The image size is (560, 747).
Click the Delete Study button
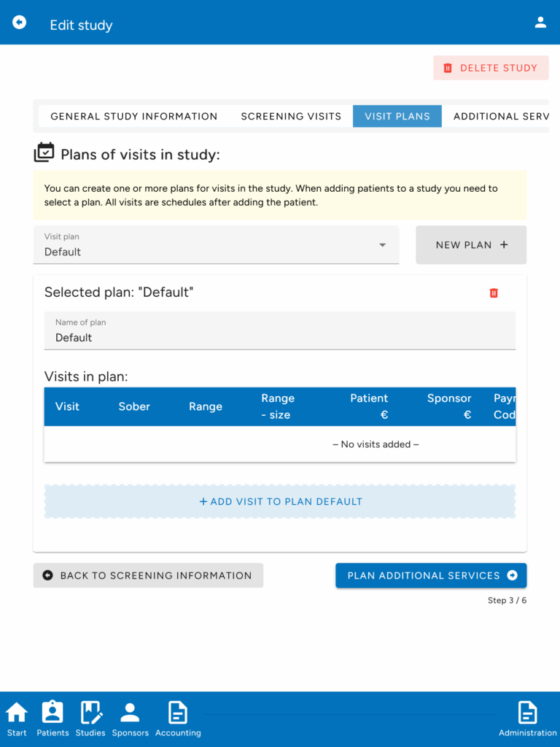pos(491,68)
